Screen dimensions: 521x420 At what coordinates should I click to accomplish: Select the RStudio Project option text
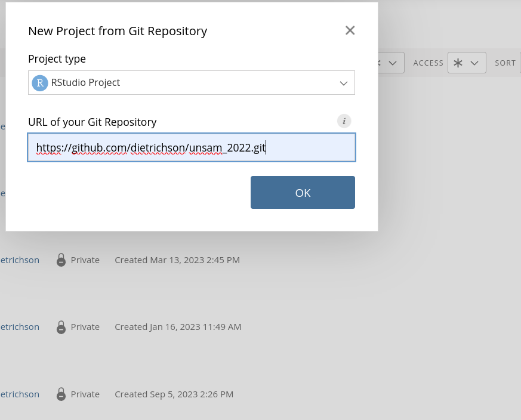(85, 83)
